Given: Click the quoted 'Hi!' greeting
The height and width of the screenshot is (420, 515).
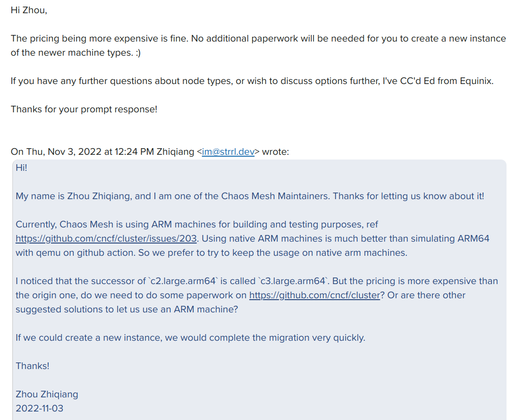Looking at the screenshot, I should click(21, 168).
